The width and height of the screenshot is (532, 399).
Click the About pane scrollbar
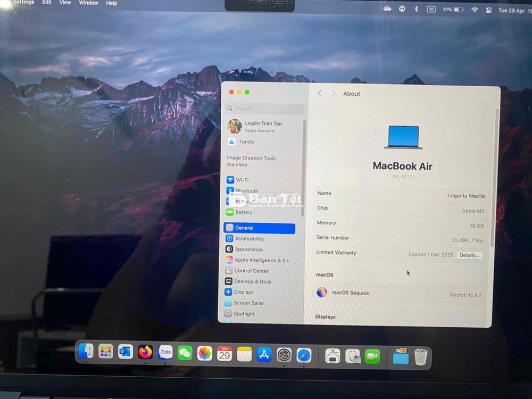pos(495,177)
